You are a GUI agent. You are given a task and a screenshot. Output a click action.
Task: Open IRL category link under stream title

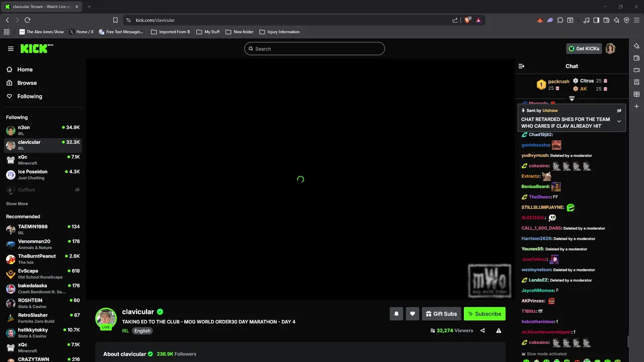click(125, 331)
